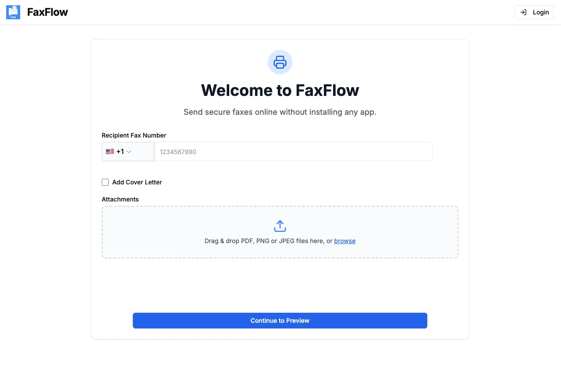The height and width of the screenshot is (392, 561).
Task: Select the FaxFlow title in the header
Action: click(x=47, y=12)
